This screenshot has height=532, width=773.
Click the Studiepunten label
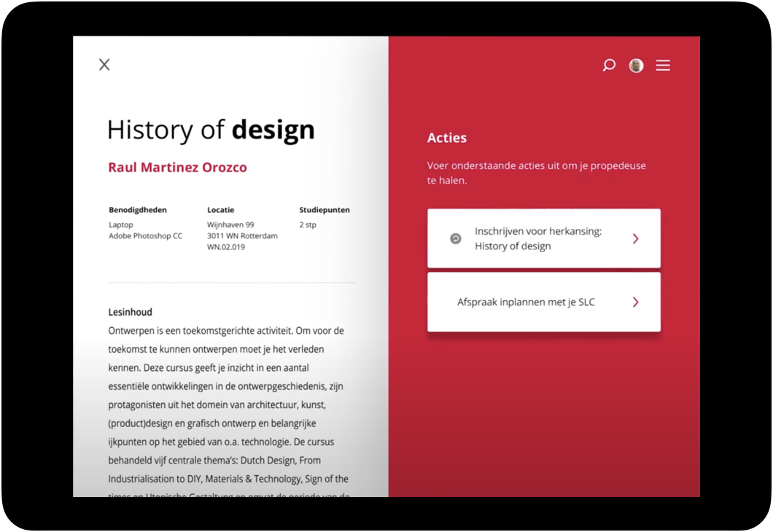pos(324,210)
